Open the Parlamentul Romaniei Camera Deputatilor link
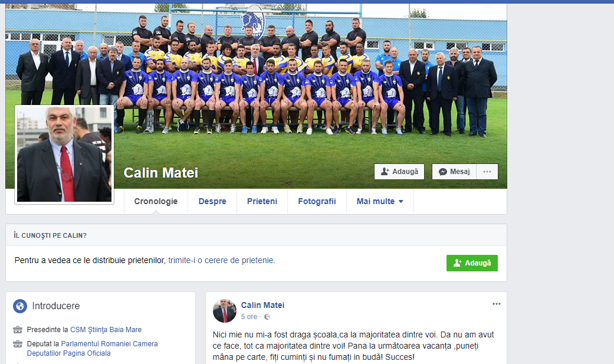Image resolution: width=614 pixels, height=364 pixels. click(x=92, y=348)
